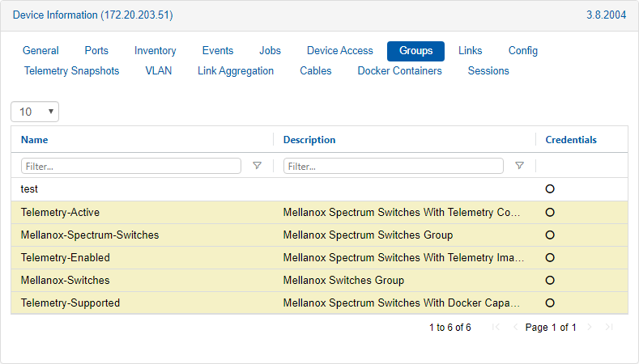Open the rows-per-page dropdown showing 10
The height and width of the screenshot is (364, 639).
[35, 112]
